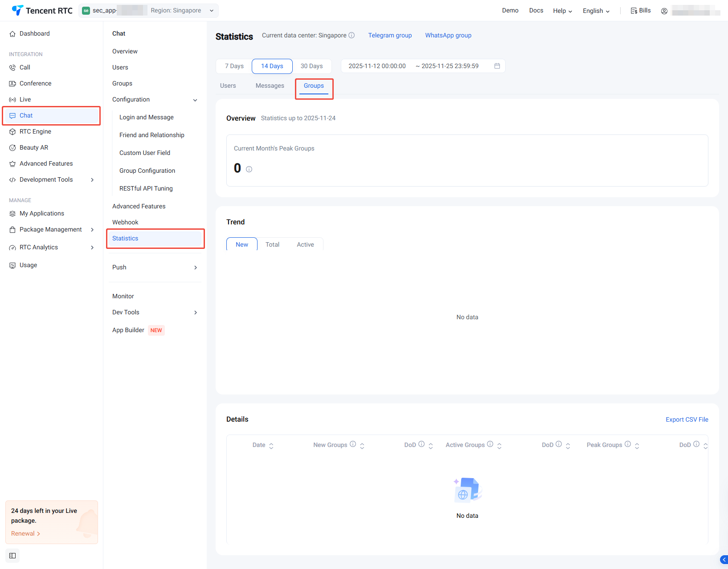Switch trend view to Total
The height and width of the screenshot is (569, 728).
coord(272,244)
